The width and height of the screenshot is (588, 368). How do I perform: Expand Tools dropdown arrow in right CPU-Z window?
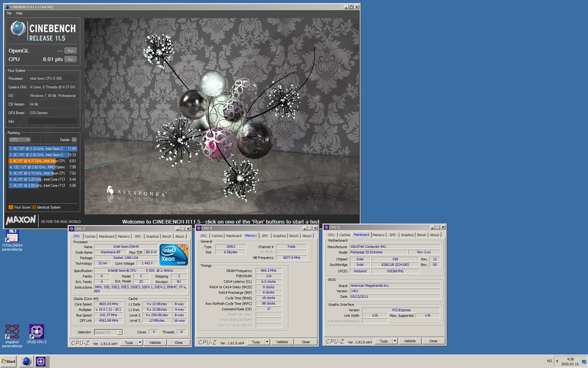395,341
